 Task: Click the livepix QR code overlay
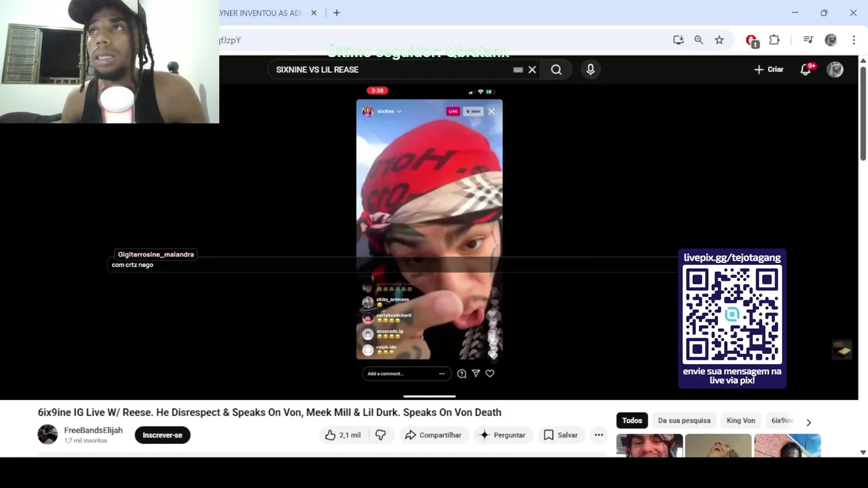pyautogui.click(x=732, y=316)
